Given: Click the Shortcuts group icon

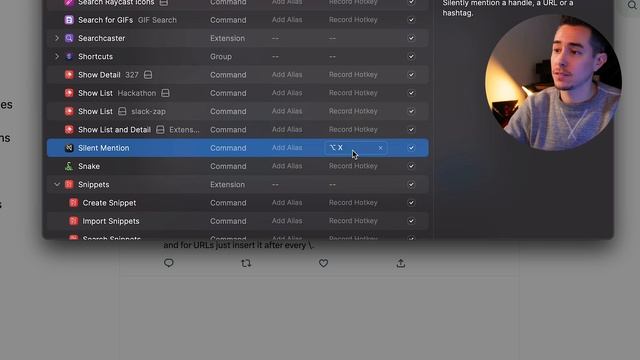Looking at the screenshot, I should click(69, 56).
